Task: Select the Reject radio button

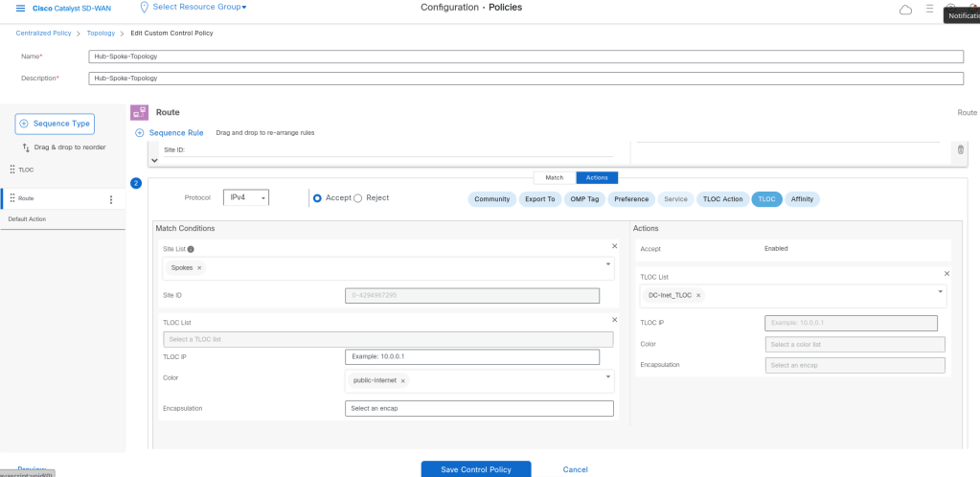Action: [x=358, y=198]
